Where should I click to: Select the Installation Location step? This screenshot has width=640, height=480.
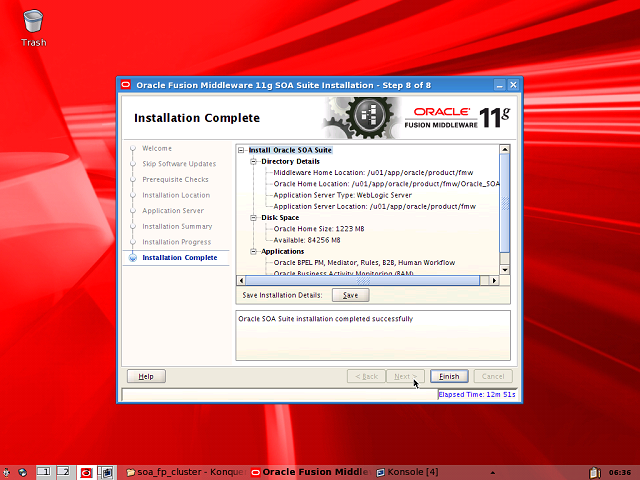click(176, 196)
